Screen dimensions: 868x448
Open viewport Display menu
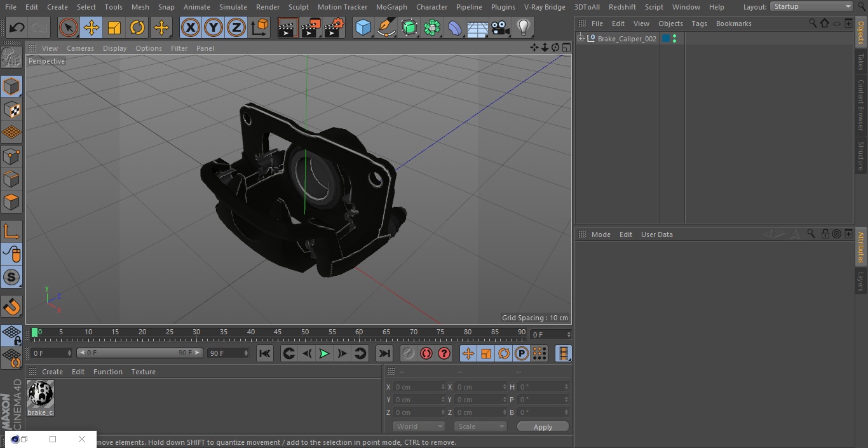(x=114, y=48)
